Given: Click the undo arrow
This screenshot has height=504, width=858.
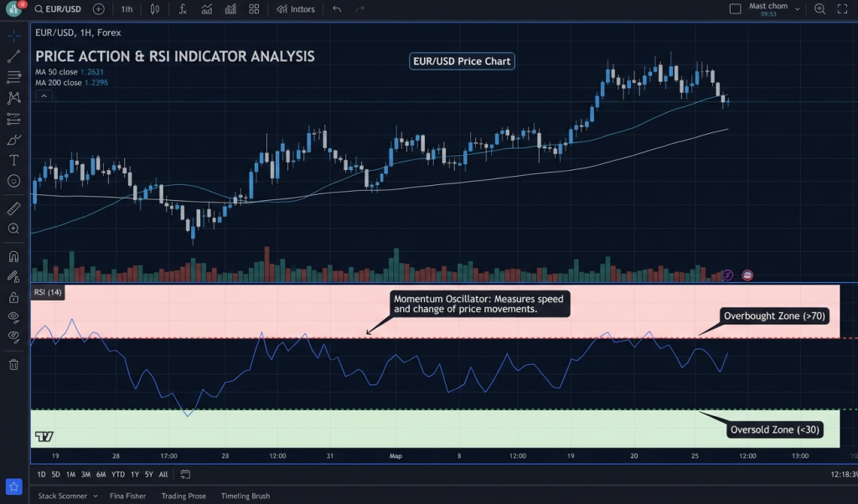Looking at the screenshot, I should [x=337, y=9].
